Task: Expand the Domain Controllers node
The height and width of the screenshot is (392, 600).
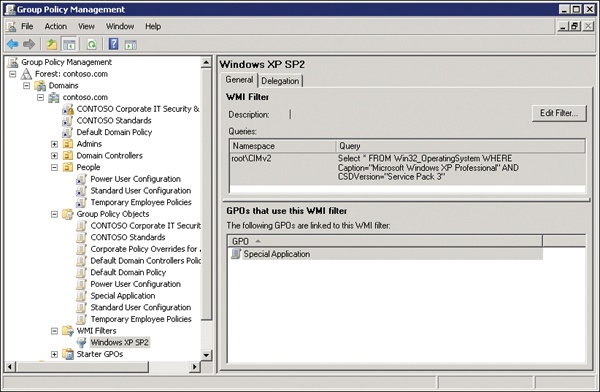Action: 54,156
